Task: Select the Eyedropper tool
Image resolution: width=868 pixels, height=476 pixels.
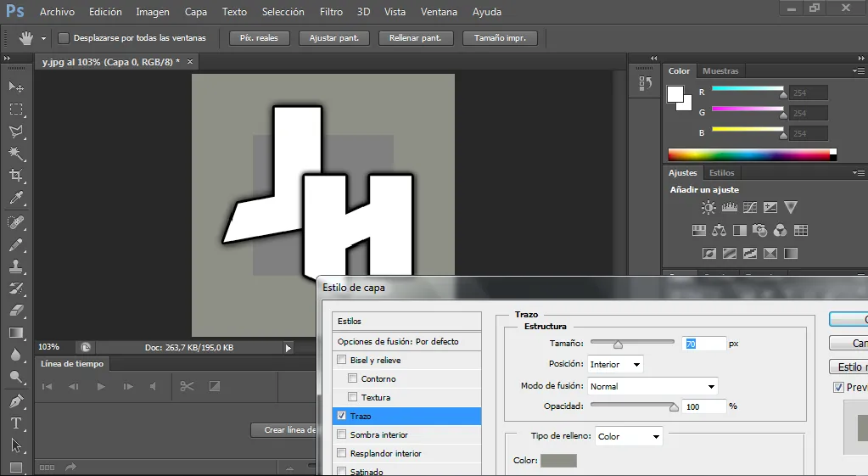Action: pyautogui.click(x=16, y=198)
